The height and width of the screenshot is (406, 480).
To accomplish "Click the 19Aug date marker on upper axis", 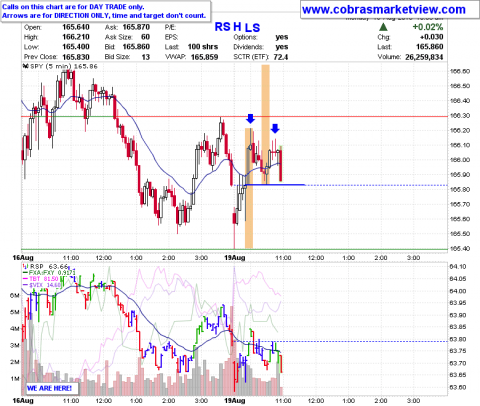I will pyautogui.click(x=235, y=258).
